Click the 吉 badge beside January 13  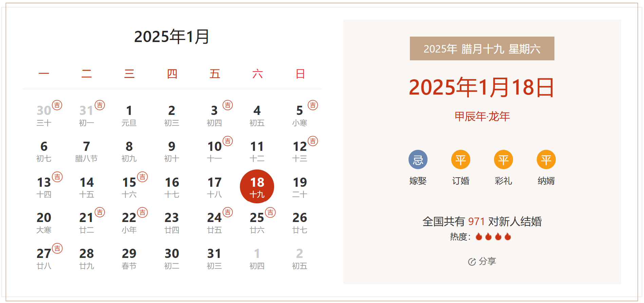tap(57, 177)
